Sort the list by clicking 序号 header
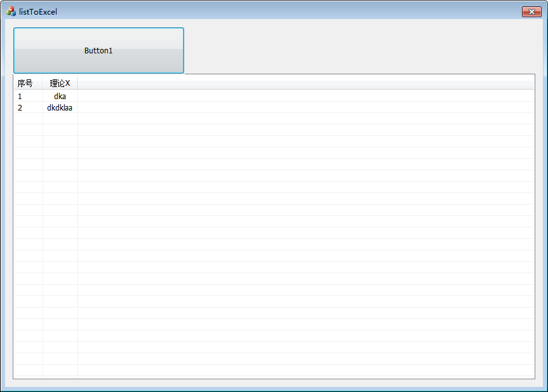The width and height of the screenshot is (548, 392). 28,83
